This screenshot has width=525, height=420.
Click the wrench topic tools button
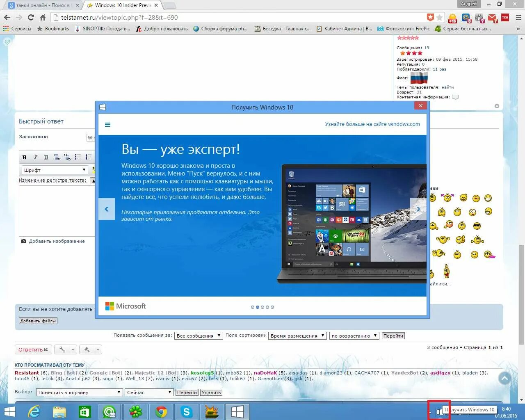tap(62, 349)
